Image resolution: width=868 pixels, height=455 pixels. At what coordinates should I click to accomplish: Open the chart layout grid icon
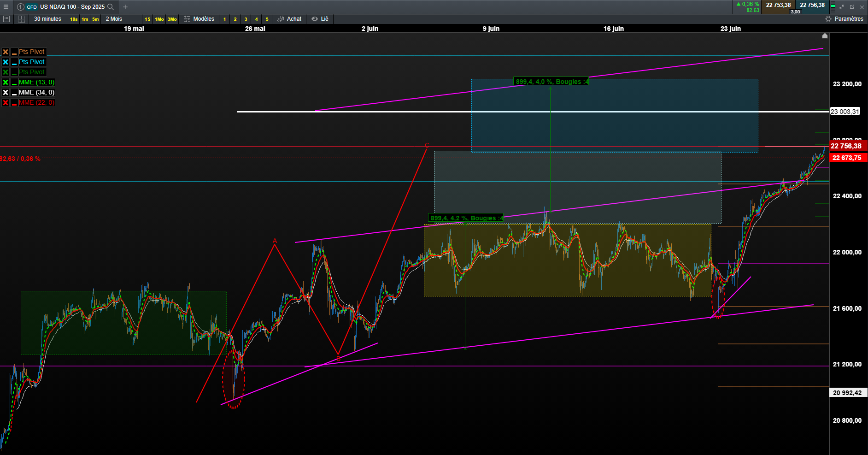[x=21, y=19]
